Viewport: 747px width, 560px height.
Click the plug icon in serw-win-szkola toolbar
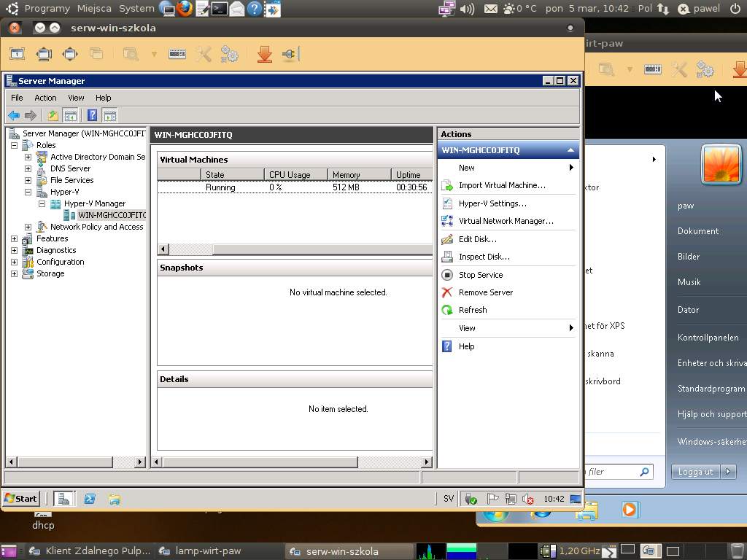(289, 54)
